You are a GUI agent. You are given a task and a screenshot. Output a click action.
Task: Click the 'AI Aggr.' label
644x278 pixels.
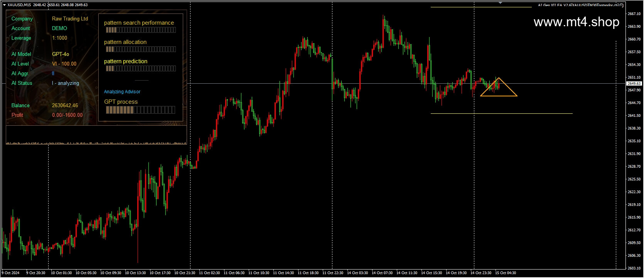pyautogui.click(x=20, y=73)
